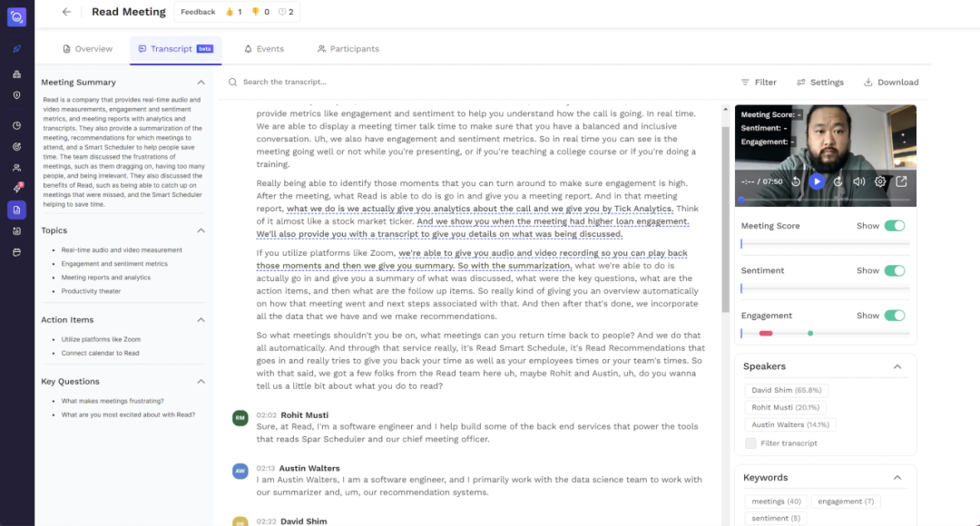Select the engagement (7) keyword chip
Screen dimensions: 980x526
click(846, 501)
